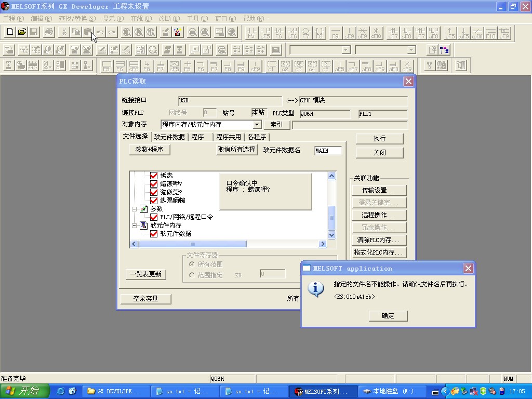Open the 对象内存 dropdown list
Viewport: 532px width, 399px height.
coord(257,125)
